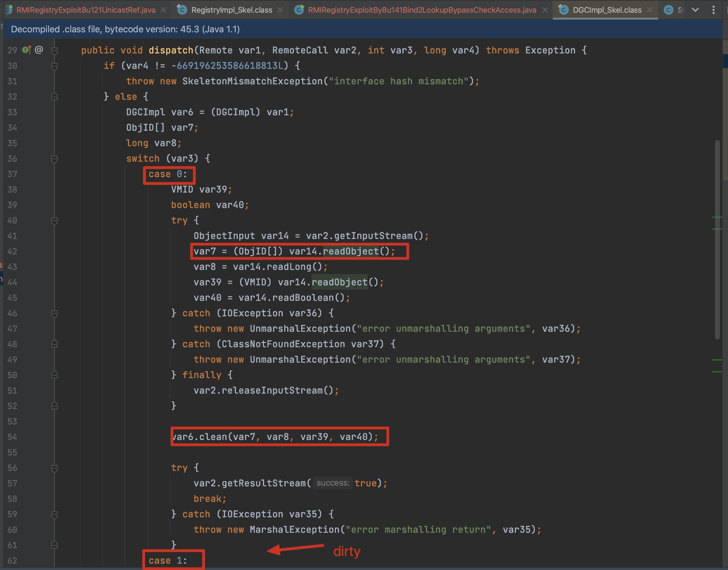This screenshot has height=570, width=728.
Task: Collapse dispatch method fold at line 29
Action: [54, 51]
